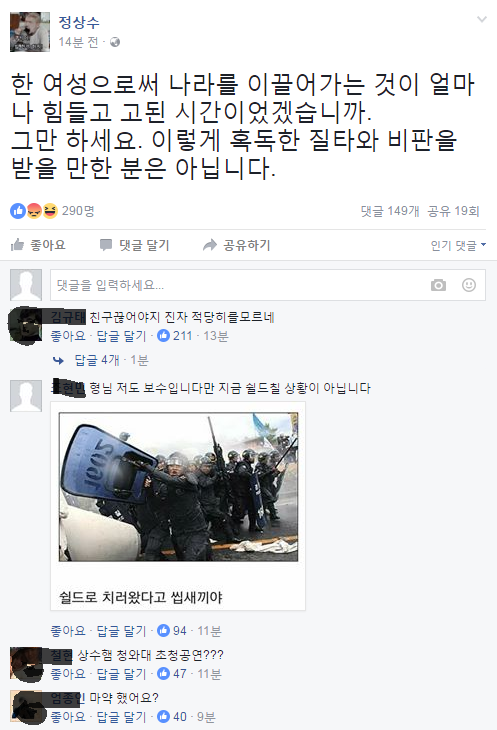Screen dimensions: 497x730
Task: Open the emoji smiley picker
Action: coord(469,285)
